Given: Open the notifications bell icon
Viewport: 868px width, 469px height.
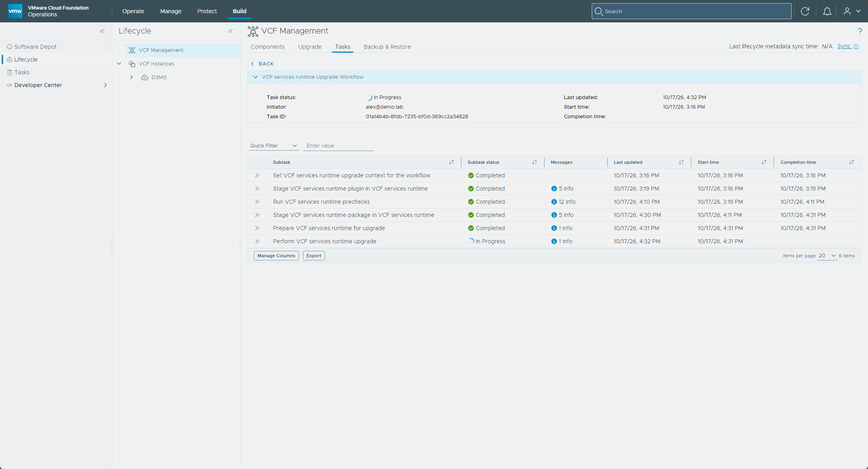Looking at the screenshot, I should coord(827,11).
